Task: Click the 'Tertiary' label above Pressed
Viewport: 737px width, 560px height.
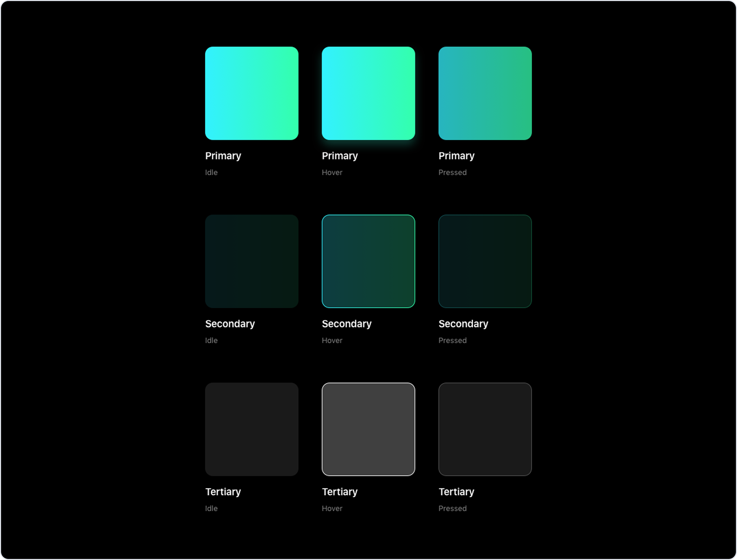Action: pos(457,492)
